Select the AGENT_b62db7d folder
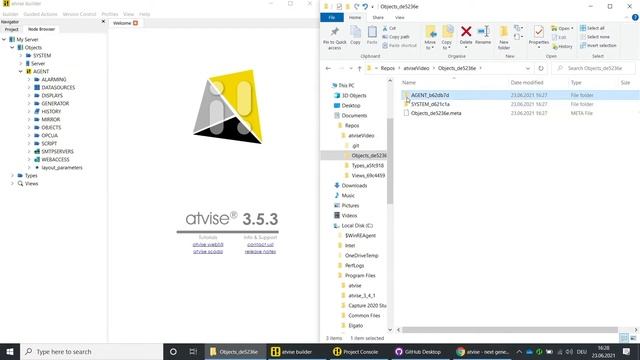This screenshot has width=640, height=360. 430,95
